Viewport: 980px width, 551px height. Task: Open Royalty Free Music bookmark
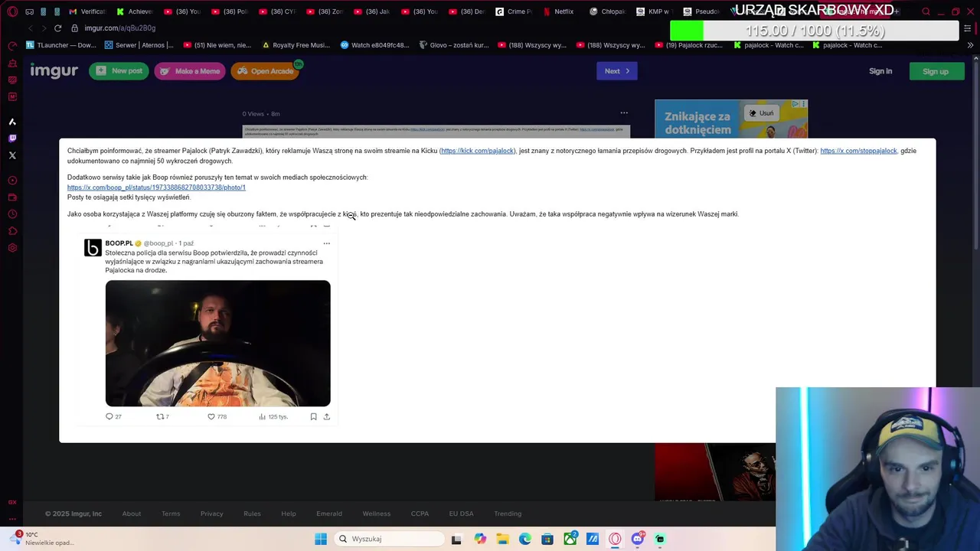click(296, 45)
